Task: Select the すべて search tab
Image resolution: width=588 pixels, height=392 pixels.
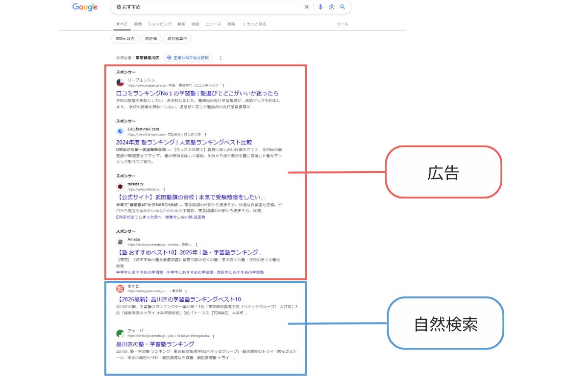Action: 122,24
